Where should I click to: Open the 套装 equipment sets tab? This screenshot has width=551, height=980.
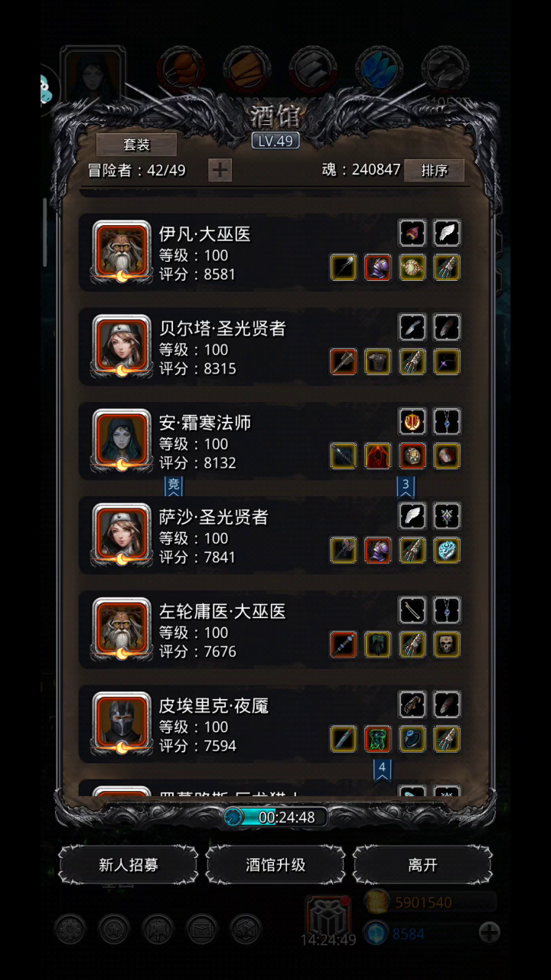click(137, 144)
